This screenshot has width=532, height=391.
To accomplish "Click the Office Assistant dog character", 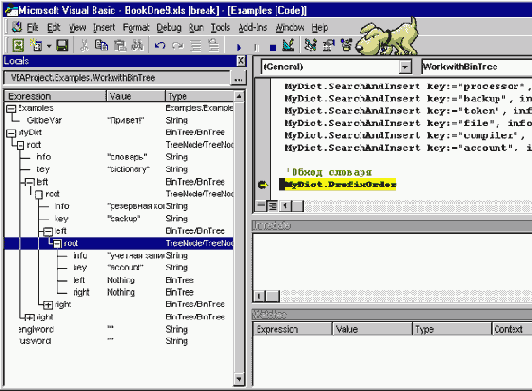I will coord(386,37).
